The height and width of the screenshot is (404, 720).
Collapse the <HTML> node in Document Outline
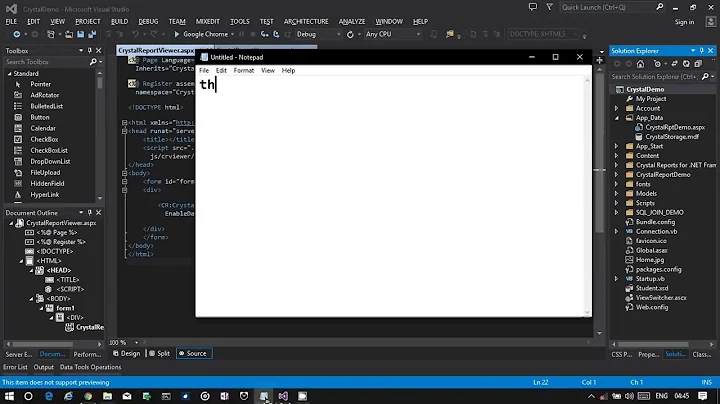pos(21,261)
